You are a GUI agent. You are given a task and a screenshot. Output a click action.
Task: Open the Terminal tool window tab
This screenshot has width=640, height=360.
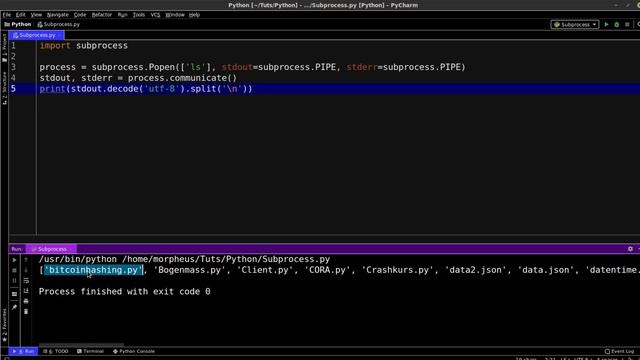pos(90,351)
